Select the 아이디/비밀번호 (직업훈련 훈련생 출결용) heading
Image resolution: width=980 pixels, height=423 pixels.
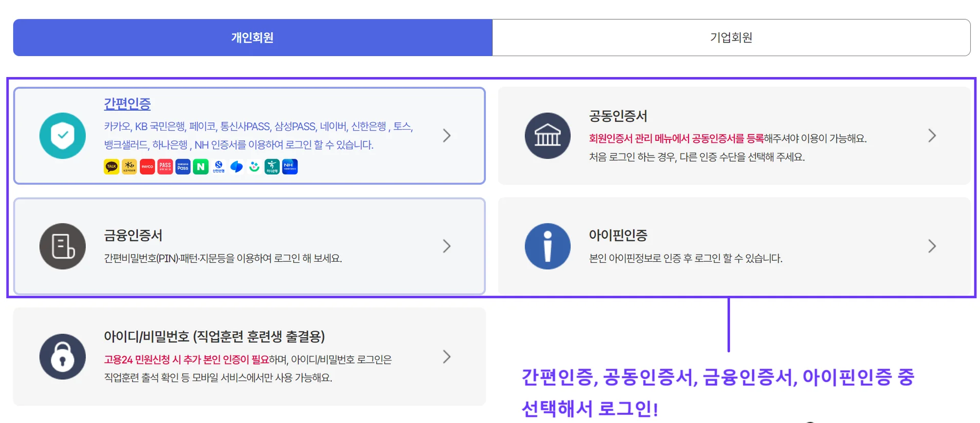click(x=214, y=337)
